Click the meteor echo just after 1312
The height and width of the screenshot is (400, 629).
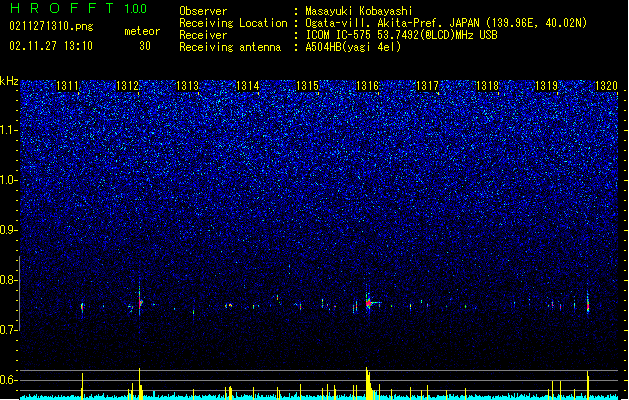pyautogui.click(x=140, y=302)
